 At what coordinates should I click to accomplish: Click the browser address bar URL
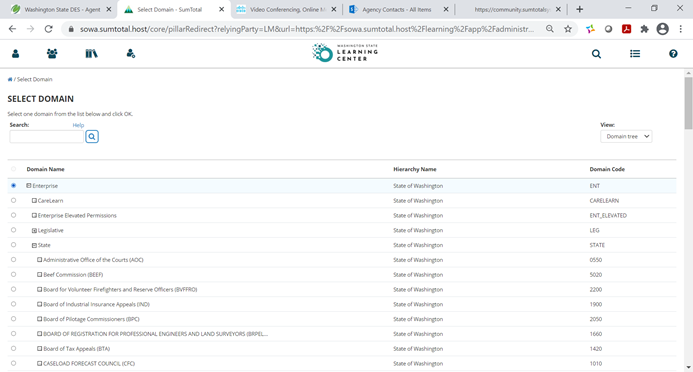307,29
